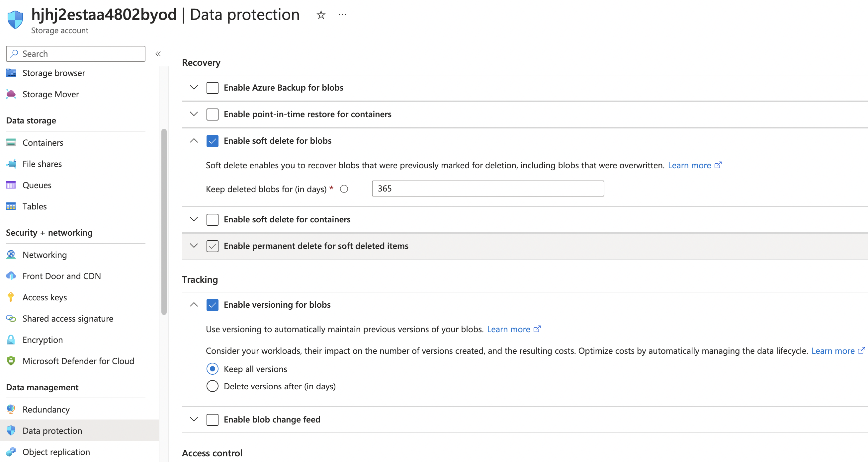Select Keep all versions radio button
This screenshot has height=462, width=868.
coord(212,369)
